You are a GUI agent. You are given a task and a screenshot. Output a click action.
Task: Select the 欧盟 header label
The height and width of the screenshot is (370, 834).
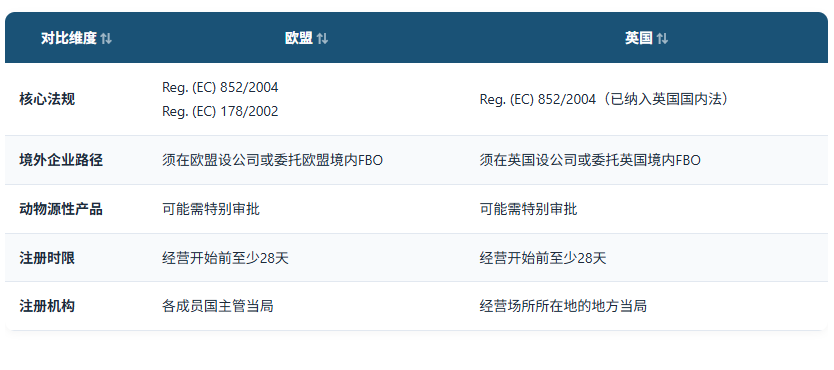tap(298, 38)
